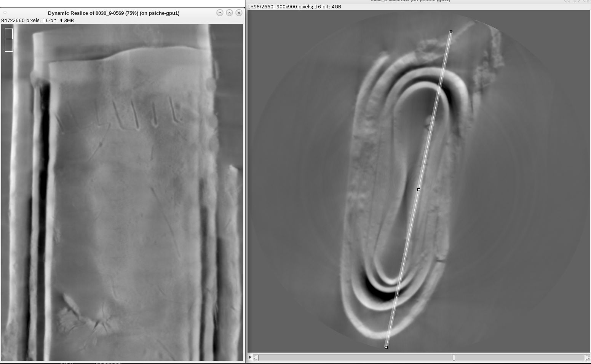
Task: Close the Dynamic Reslice window
Action: tap(239, 13)
